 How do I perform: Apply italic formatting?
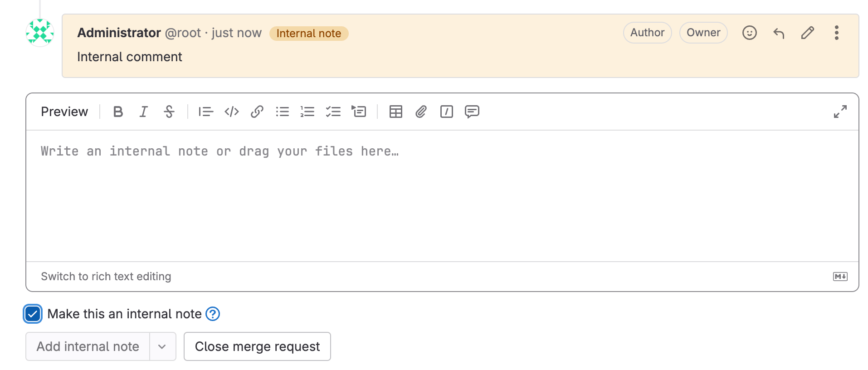pos(143,112)
